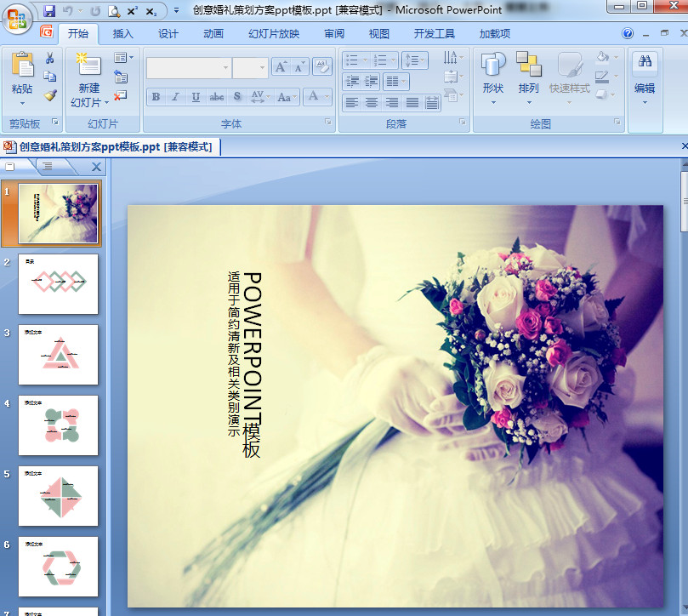The height and width of the screenshot is (616, 688).
Task: Apply superscript x² from quick toolbar
Action: point(133,11)
